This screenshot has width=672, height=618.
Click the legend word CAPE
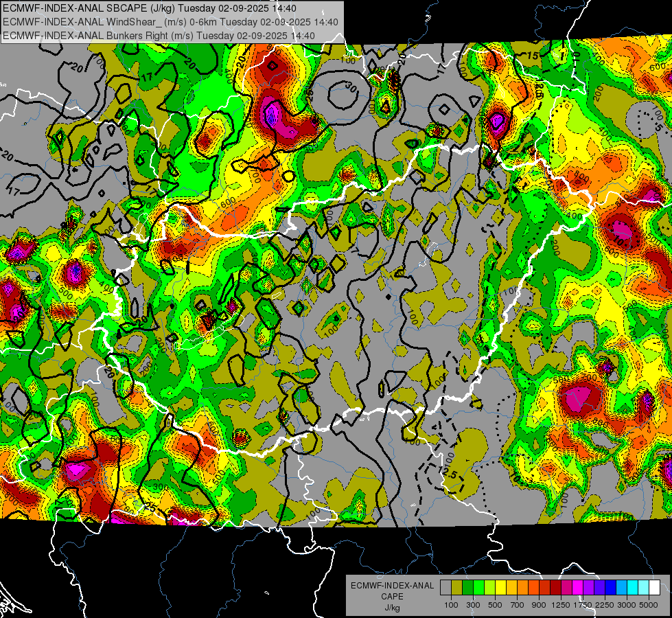click(393, 597)
